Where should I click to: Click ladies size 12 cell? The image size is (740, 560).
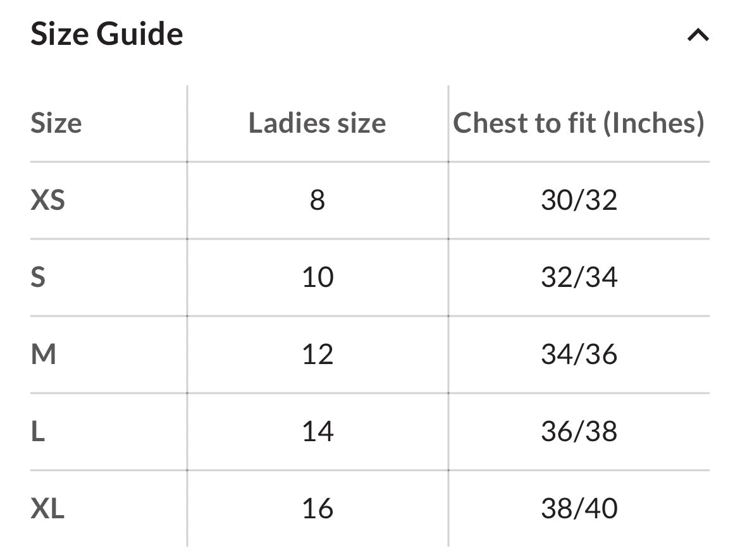pos(317,355)
